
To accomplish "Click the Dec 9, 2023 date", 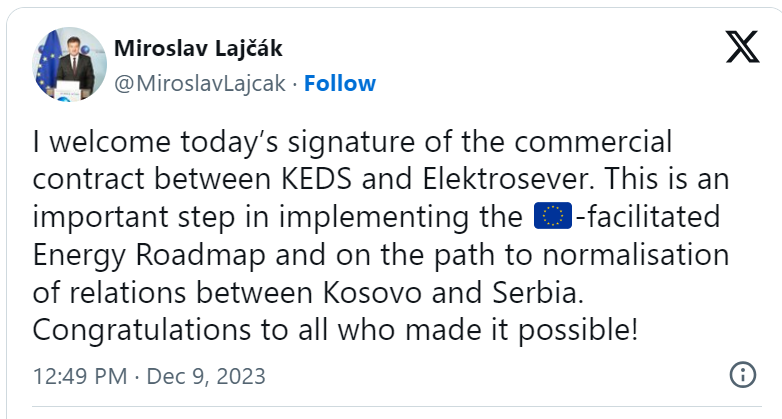I will coord(205,376).
